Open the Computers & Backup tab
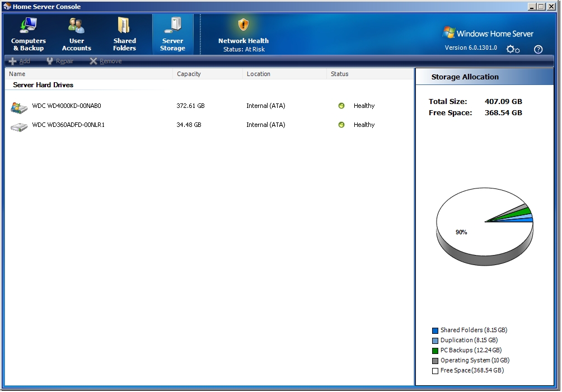Image resolution: width=562 pixels, height=392 pixels. tap(29, 35)
